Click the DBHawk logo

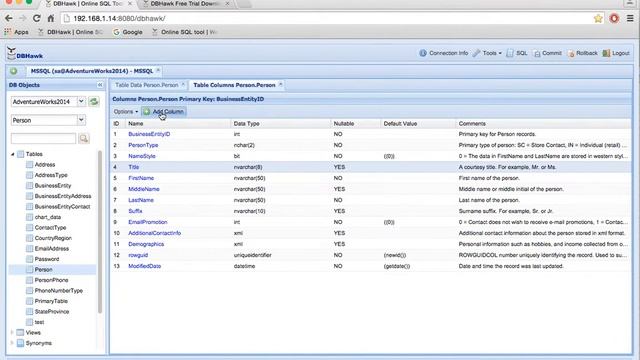25,53
